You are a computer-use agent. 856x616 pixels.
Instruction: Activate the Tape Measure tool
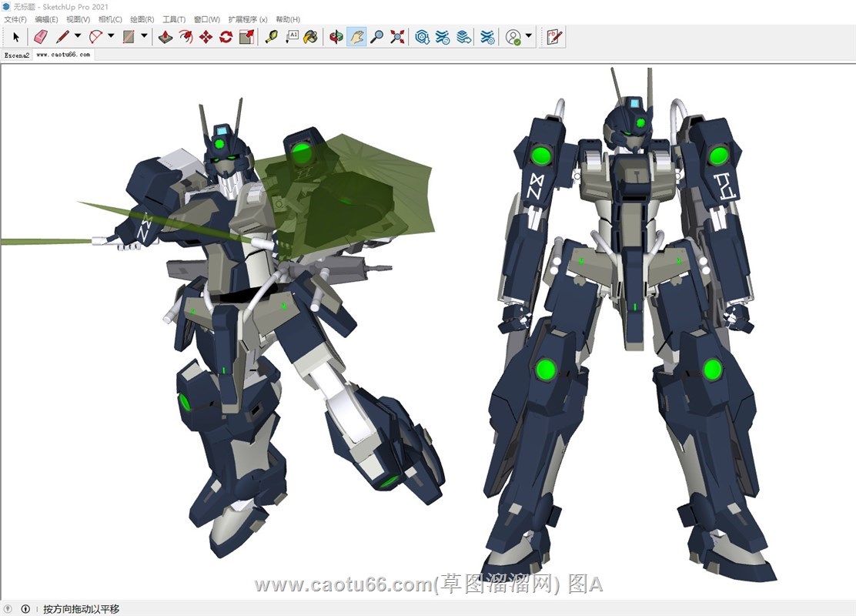[x=271, y=36]
